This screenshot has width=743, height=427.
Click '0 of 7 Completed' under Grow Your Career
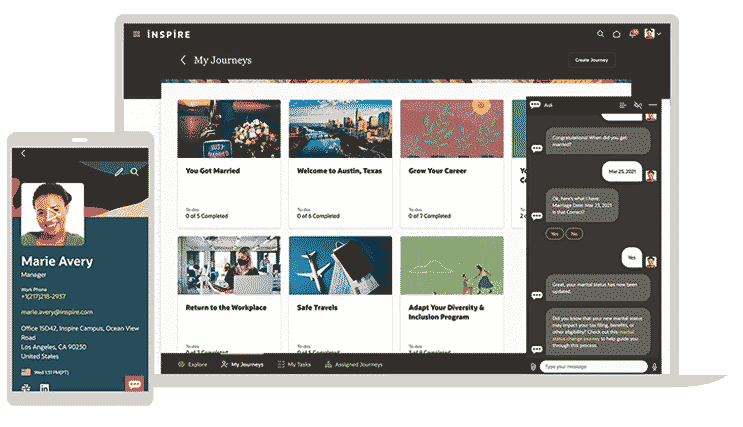click(430, 216)
